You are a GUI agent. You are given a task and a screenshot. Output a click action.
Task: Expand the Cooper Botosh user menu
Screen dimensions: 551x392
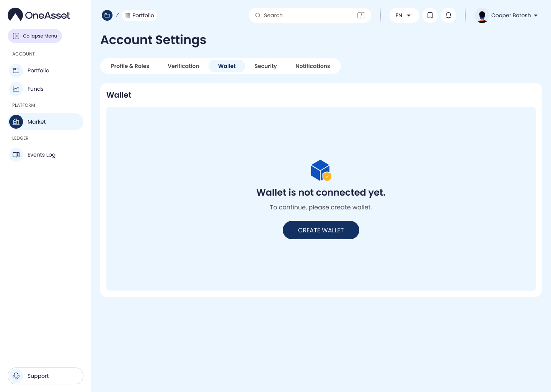(x=507, y=15)
